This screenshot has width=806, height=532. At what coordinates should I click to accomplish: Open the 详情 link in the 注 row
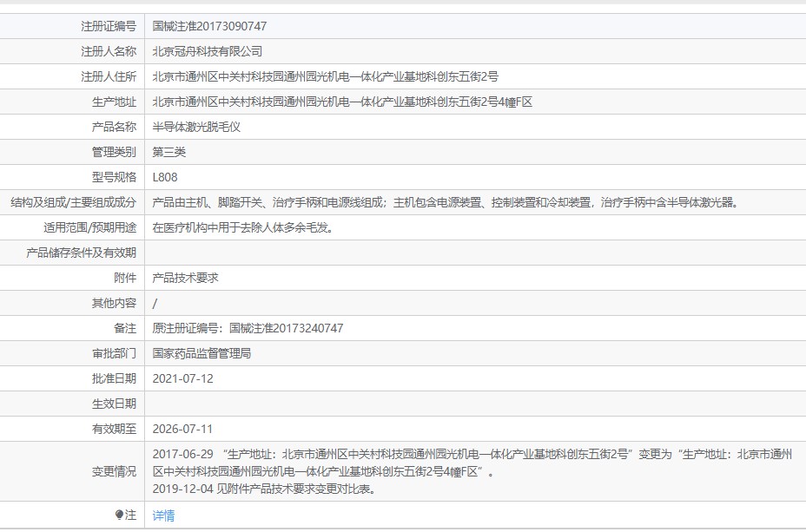coord(163,515)
